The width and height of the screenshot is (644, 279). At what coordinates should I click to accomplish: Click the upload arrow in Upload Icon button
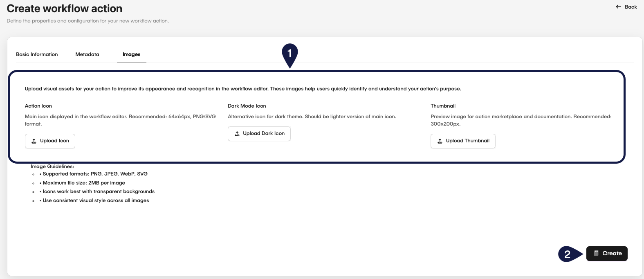(34, 141)
